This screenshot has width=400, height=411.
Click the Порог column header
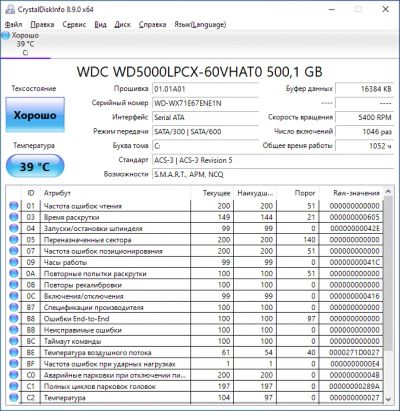[x=298, y=193]
